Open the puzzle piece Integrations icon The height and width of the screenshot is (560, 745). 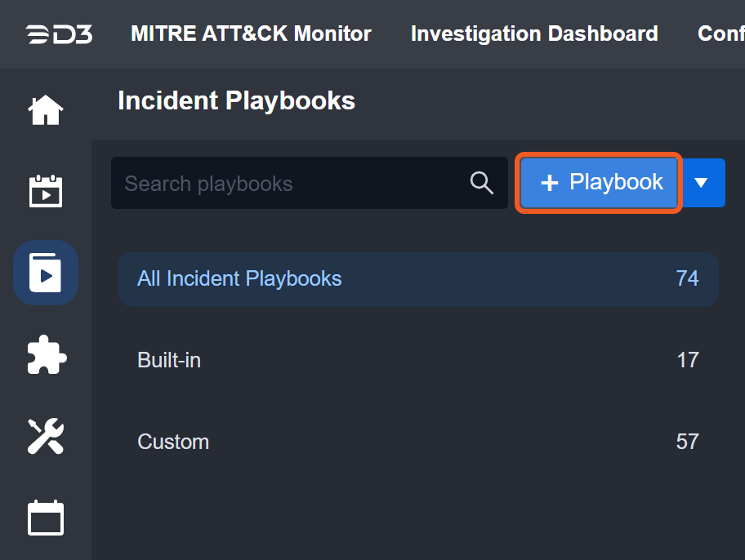tap(46, 354)
